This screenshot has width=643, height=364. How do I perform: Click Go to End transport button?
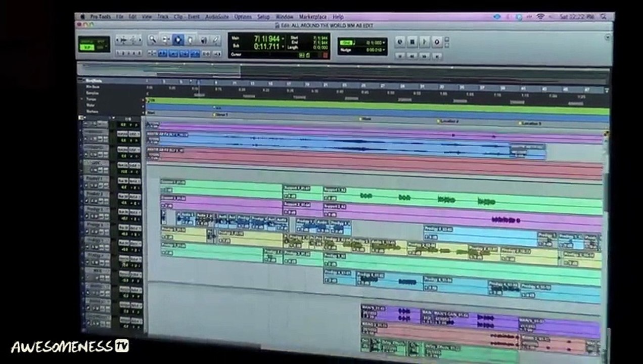coord(437,56)
